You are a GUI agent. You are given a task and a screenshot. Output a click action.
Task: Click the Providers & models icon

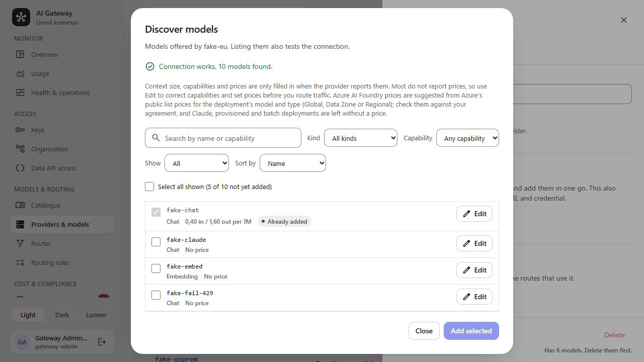[x=20, y=224]
